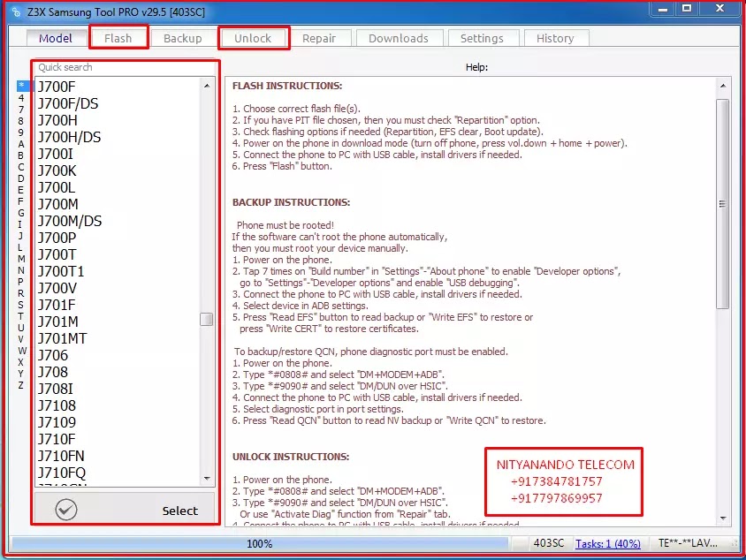Click the model list scrollbar thumb

coord(207,319)
